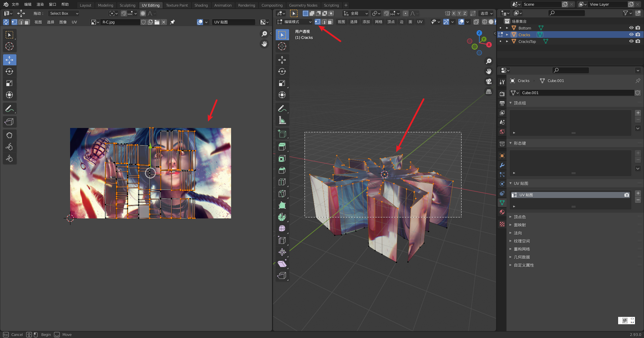Open the Material properties tab

click(502, 212)
